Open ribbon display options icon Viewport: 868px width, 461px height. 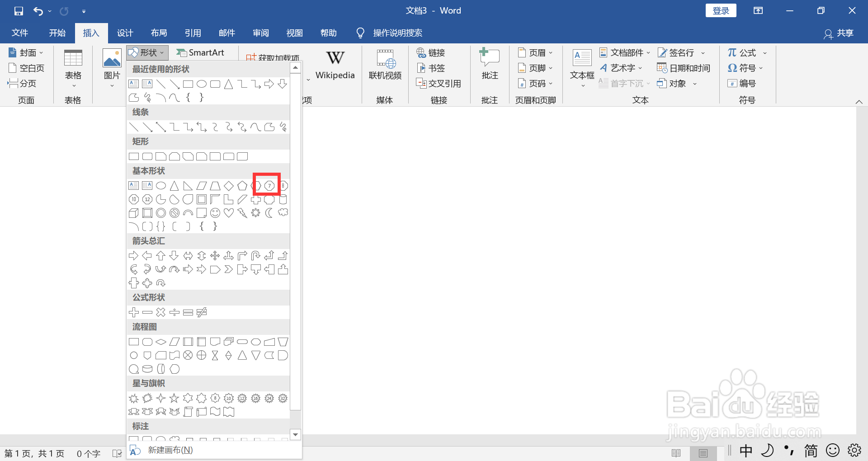tap(758, 11)
